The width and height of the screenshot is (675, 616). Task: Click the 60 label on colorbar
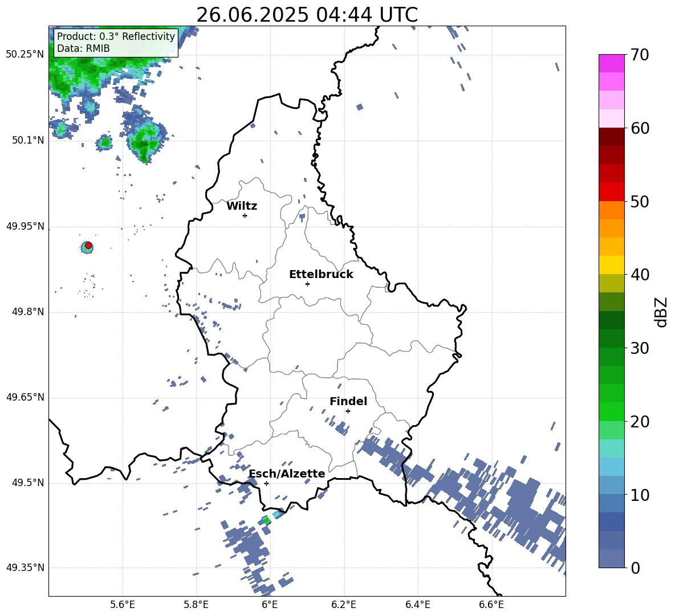640,128
